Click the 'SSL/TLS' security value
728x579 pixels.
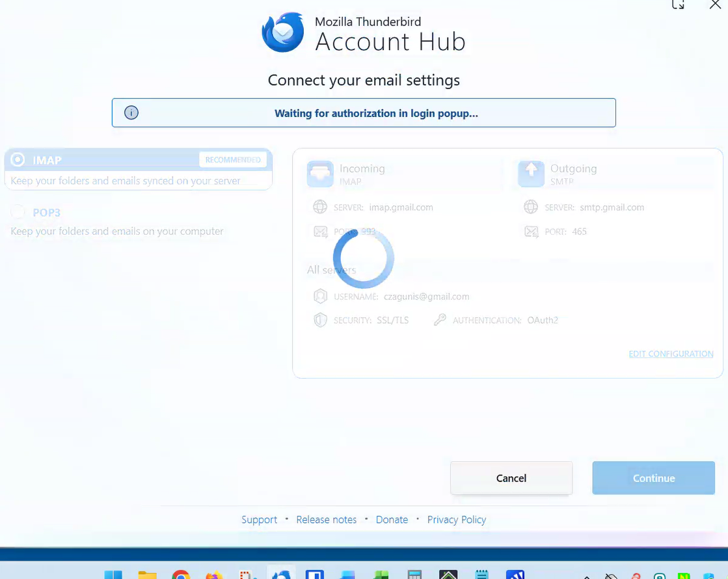coord(393,320)
